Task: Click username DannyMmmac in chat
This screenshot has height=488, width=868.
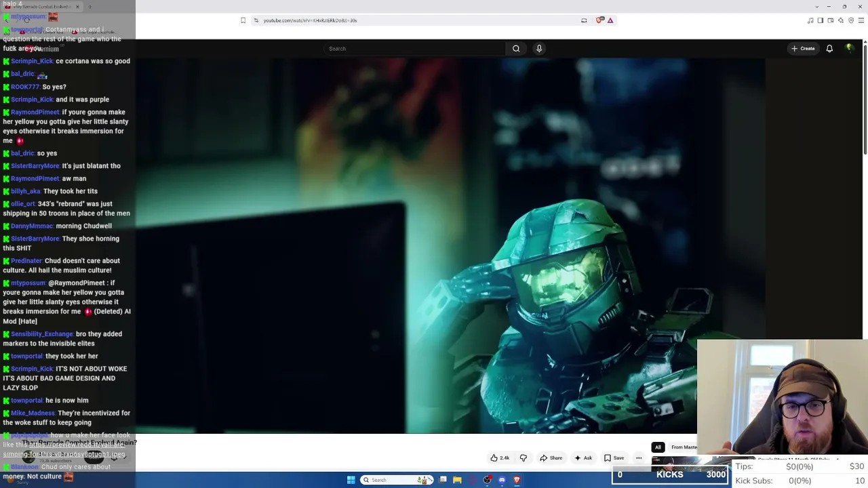Action: [32, 226]
